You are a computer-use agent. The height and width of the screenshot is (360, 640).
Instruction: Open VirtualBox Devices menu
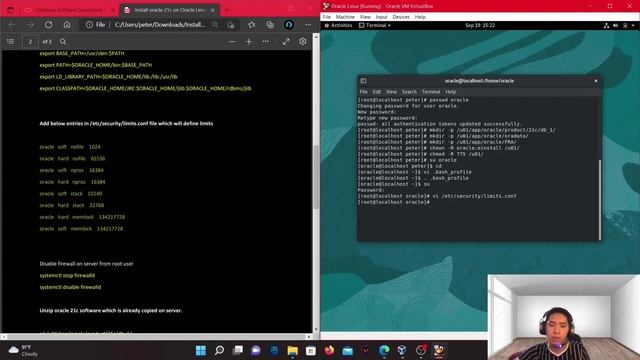(x=401, y=17)
